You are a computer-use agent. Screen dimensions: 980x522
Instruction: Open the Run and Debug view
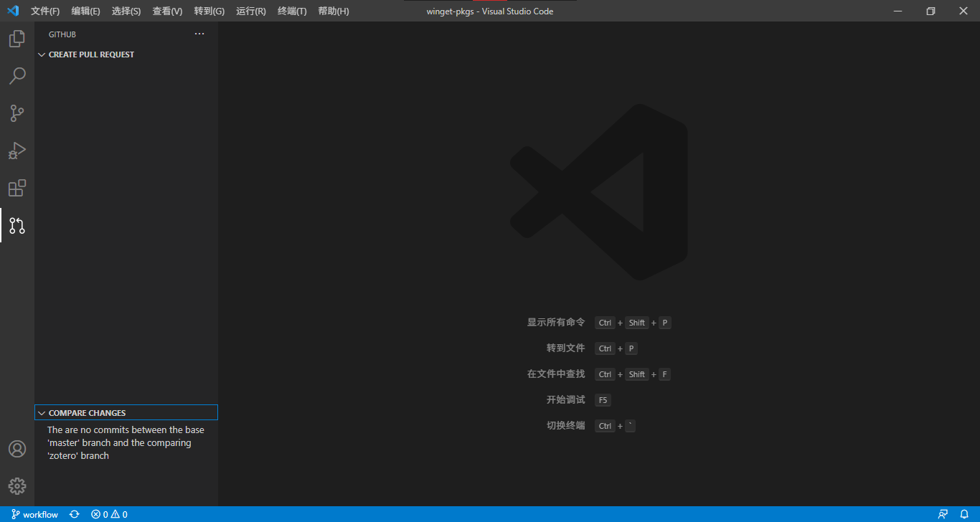17,151
